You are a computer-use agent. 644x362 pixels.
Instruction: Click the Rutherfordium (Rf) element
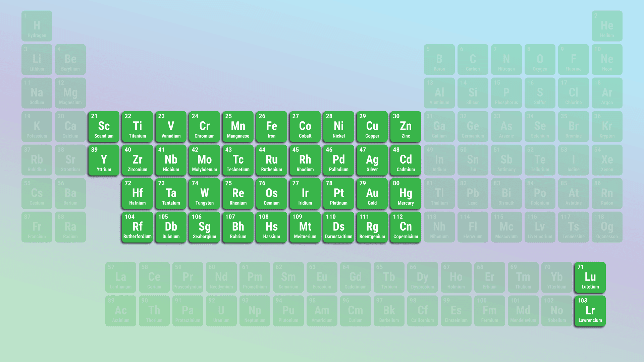(137, 227)
